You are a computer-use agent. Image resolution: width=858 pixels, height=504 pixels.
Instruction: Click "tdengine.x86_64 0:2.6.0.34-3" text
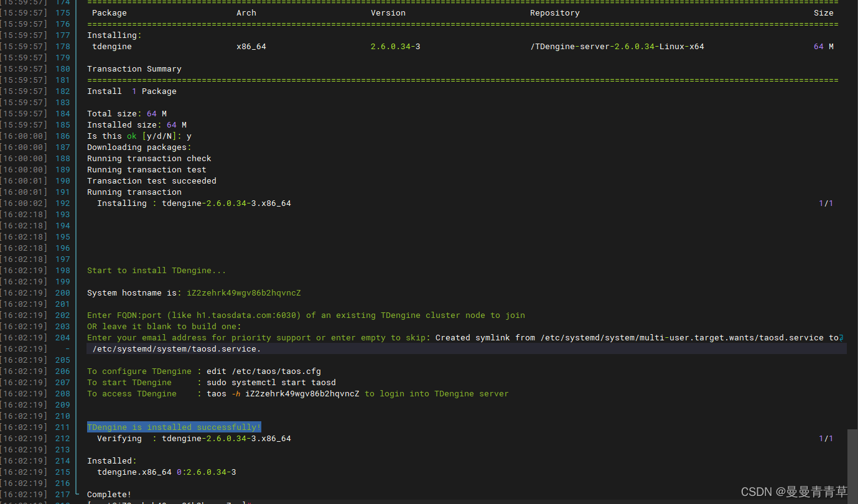167,472
